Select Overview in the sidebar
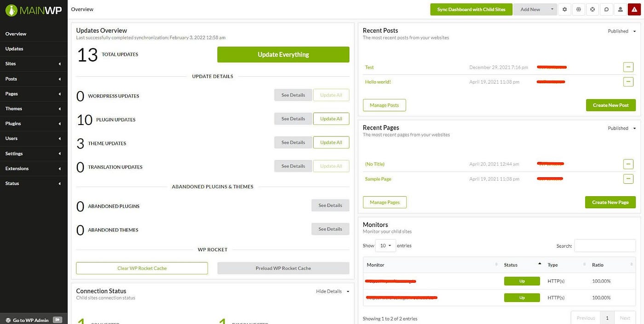This screenshot has width=644, height=324. coord(34,34)
